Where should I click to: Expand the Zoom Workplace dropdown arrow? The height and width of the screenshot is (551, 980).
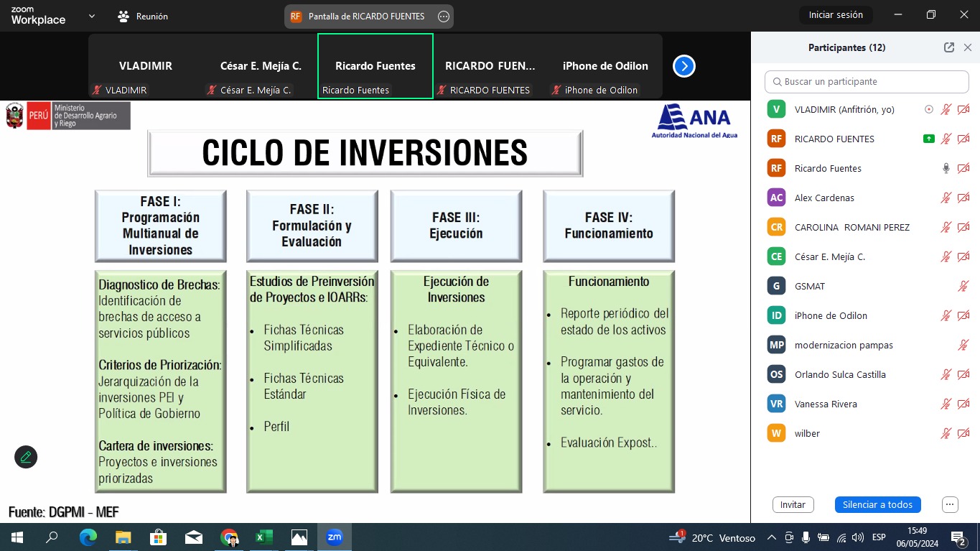point(91,16)
